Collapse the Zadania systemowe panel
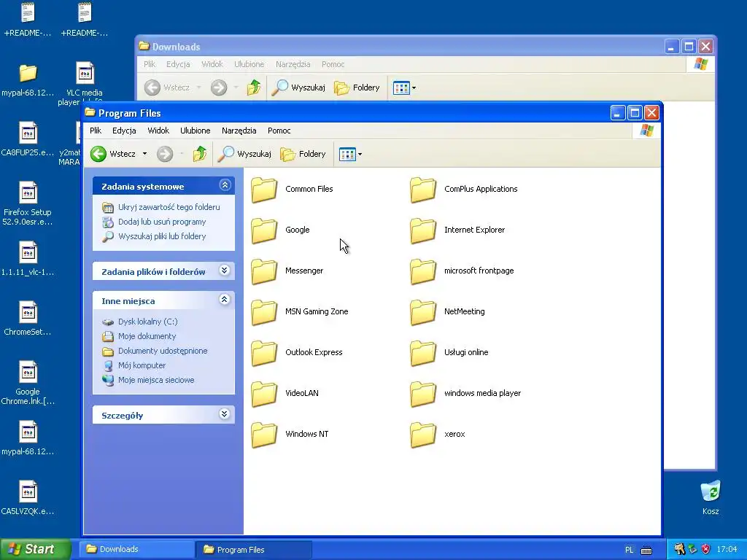 coord(225,185)
